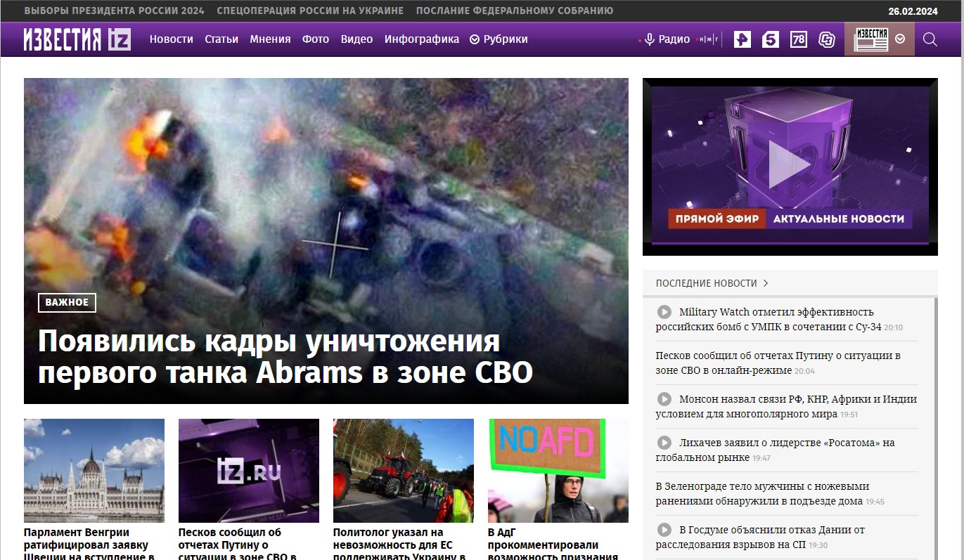Open Зеленоград news item in latest news
Image resolution: width=964 pixels, height=560 pixels.
763,493
